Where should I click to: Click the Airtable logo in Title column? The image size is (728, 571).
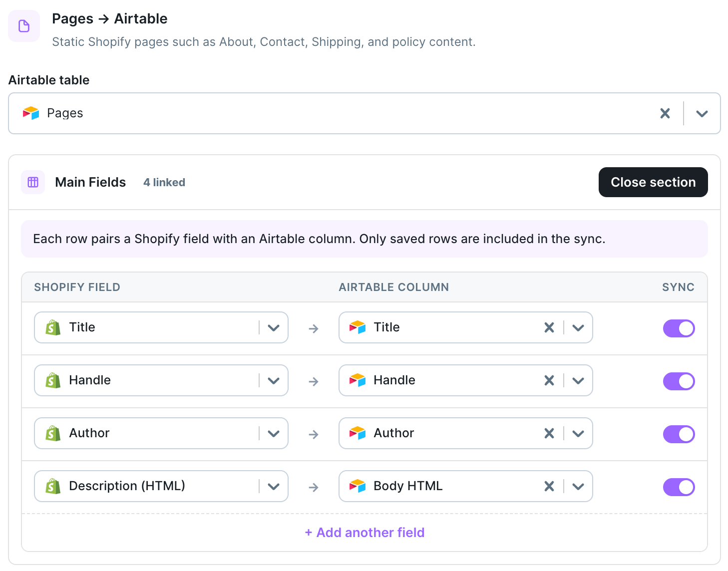point(358,327)
